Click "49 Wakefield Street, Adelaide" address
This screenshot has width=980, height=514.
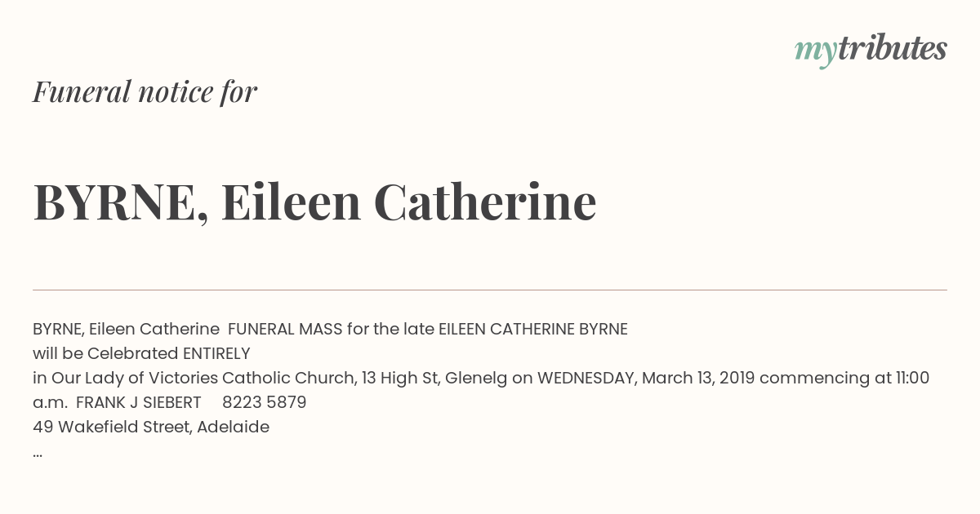tap(151, 427)
